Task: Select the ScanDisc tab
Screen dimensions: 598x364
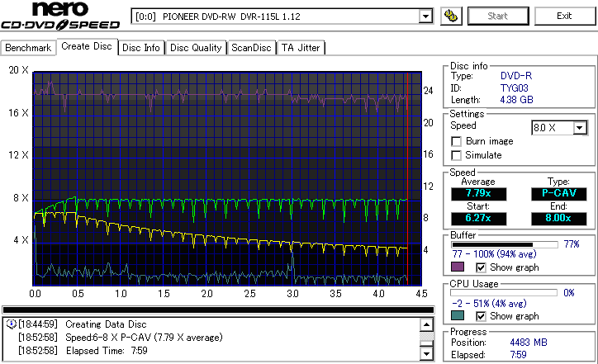Action: pyautogui.click(x=251, y=48)
